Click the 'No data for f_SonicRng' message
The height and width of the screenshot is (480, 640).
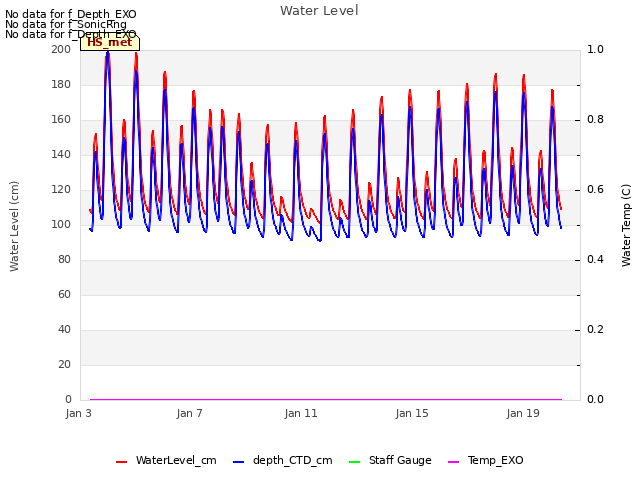click(x=66, y=24)
